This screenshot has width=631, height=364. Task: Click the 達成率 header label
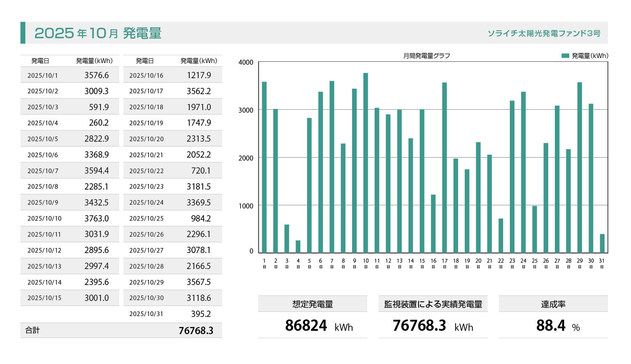tap(553, 304)
